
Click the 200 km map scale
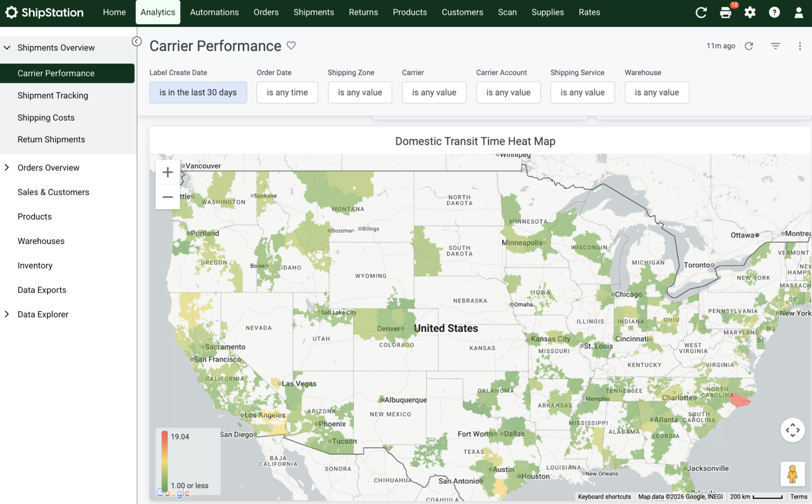click(x=756, y=497)
